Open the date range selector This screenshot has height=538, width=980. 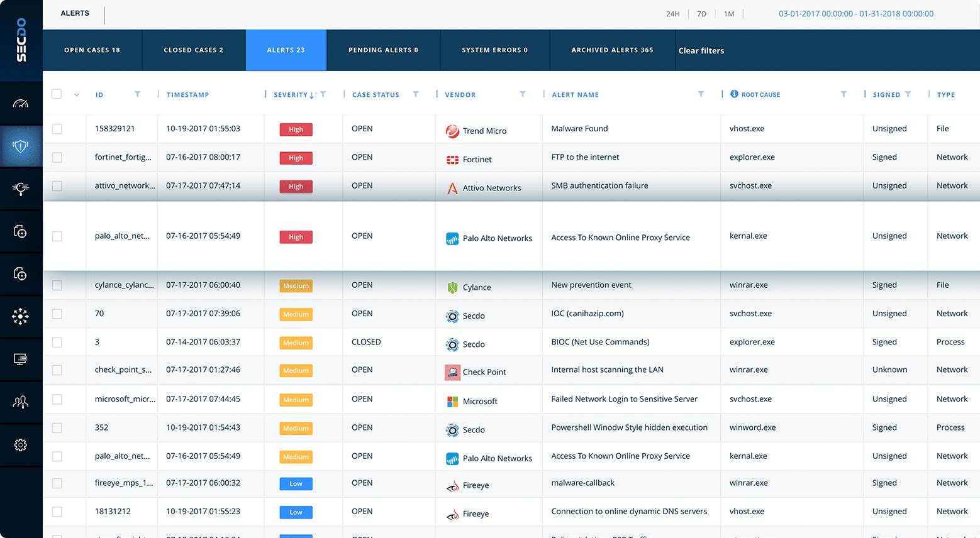pyautogui.click(x=855, y=14)
